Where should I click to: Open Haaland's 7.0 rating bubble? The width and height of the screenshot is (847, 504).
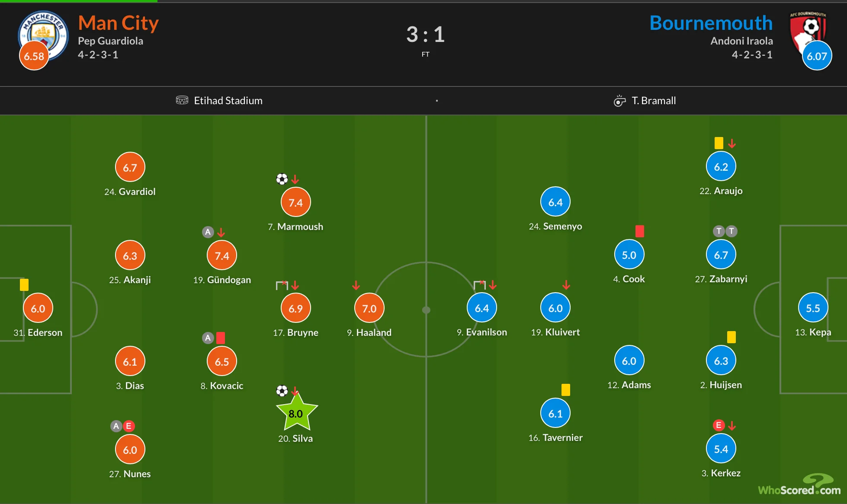pyautogui.click(x=369, y=308)
